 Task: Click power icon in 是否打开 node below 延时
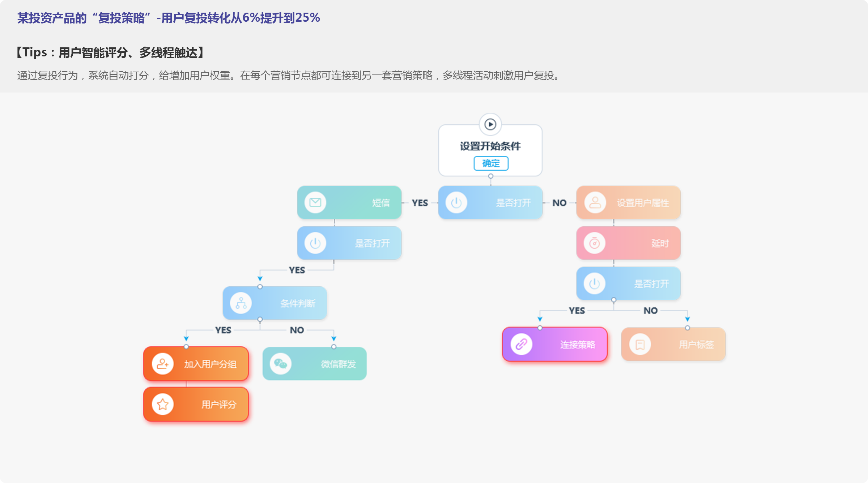(594, 283)
